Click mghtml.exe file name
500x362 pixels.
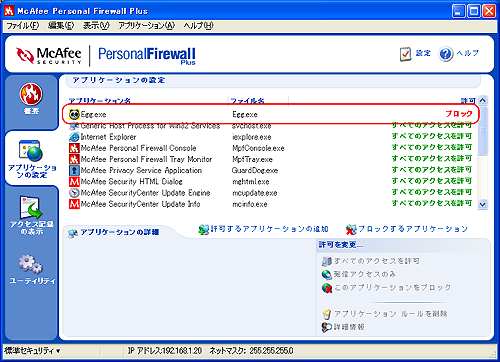pyautogui.click(x=251, y=182)
